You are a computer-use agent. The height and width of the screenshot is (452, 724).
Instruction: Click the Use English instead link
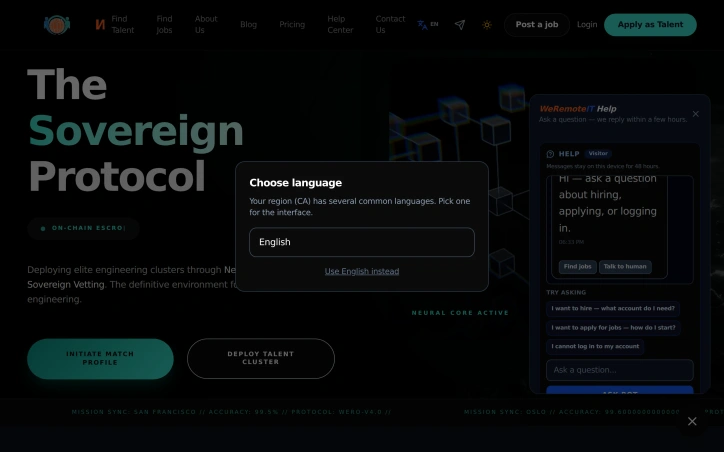click(362, 271)
